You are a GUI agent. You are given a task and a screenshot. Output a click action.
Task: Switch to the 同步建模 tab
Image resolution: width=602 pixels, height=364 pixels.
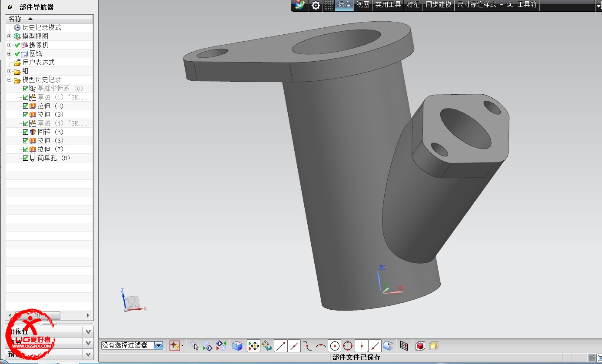pos(439,5)
